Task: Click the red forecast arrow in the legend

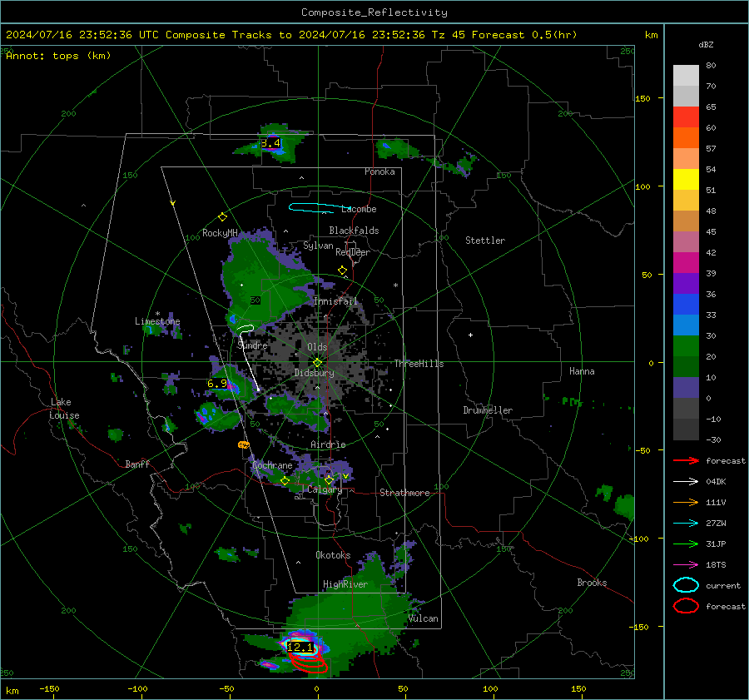Action: (x=686, y=460)
